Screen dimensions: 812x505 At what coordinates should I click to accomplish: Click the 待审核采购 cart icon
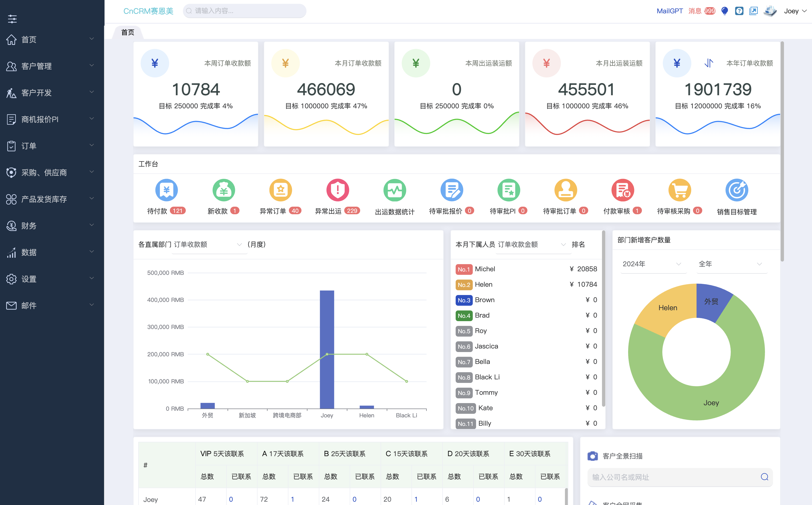[x=679, y=190]
